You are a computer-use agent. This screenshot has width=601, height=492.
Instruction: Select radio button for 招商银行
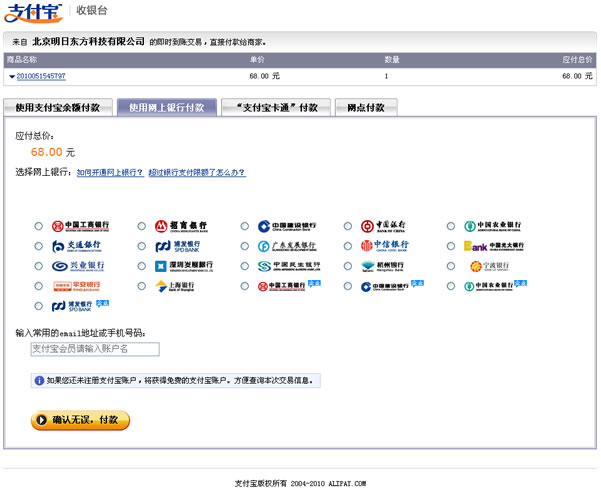click(141, 226)
